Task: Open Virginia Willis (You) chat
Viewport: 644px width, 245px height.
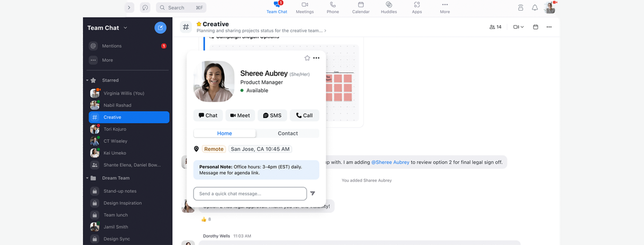Action: pos(129,93)
